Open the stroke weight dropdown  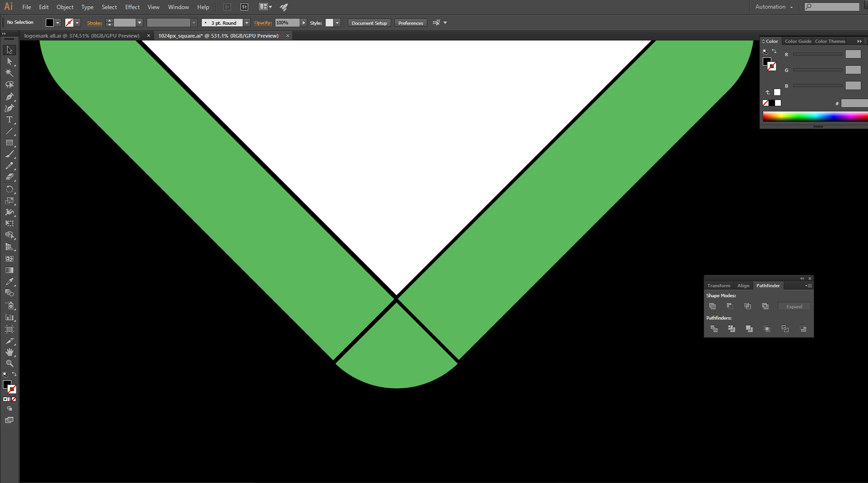click(x=140, y=23)
